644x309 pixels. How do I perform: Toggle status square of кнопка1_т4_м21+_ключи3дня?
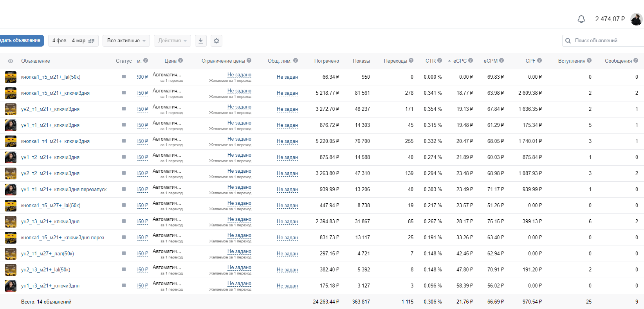coord(124,141)
